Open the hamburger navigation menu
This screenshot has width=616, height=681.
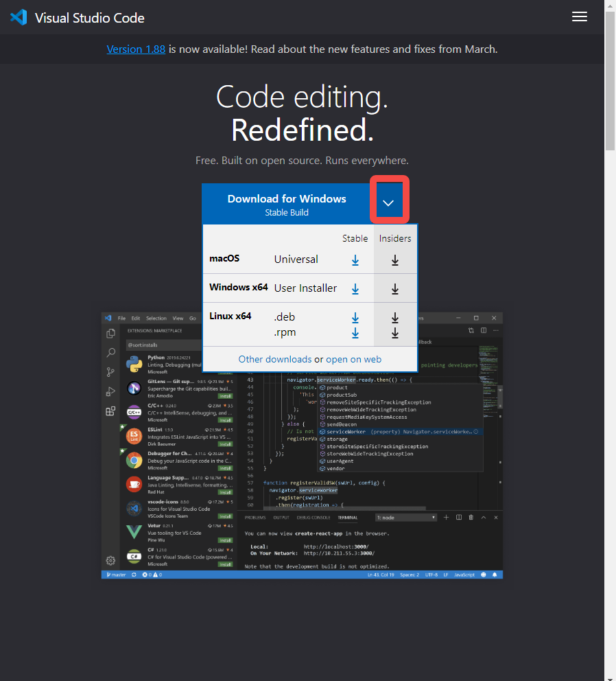point(580,16)
